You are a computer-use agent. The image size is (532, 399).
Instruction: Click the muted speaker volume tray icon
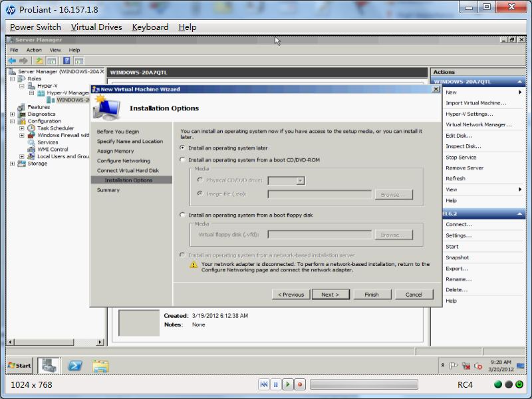478,366
